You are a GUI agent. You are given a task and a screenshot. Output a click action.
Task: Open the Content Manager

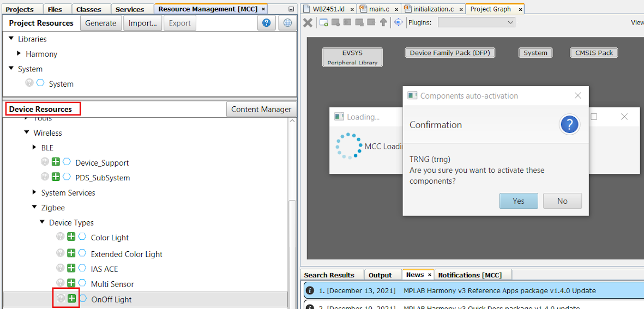coord(261,109)
